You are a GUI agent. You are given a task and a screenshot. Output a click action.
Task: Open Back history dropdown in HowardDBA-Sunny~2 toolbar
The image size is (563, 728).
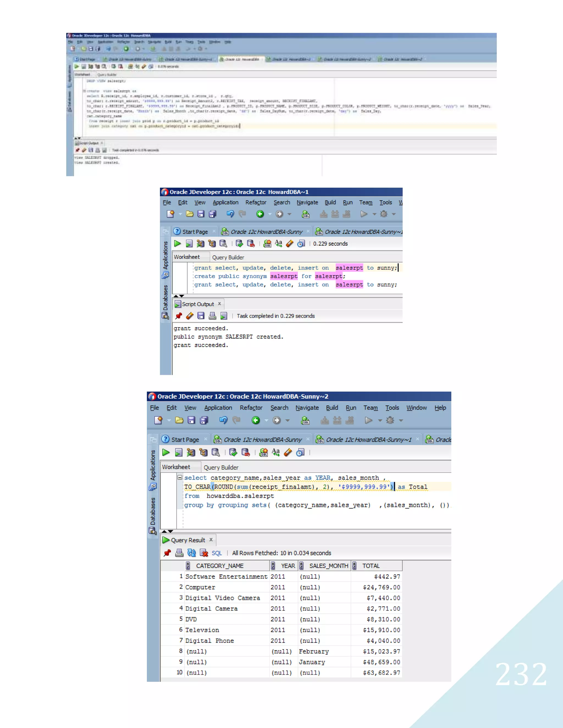(x=266, y=421)
